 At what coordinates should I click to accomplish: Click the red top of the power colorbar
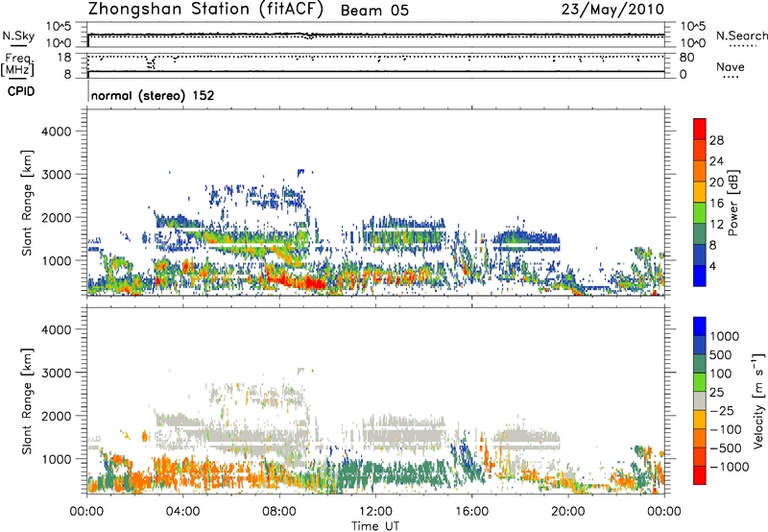(x=700, y=129)
